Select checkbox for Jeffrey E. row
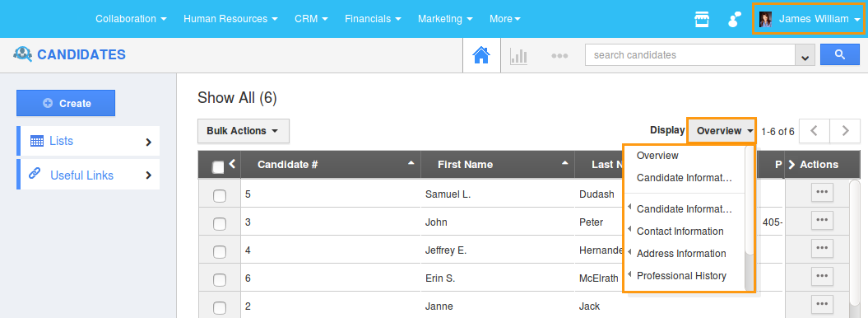Screen dimensions: 868x318 (x=220, y=251)
